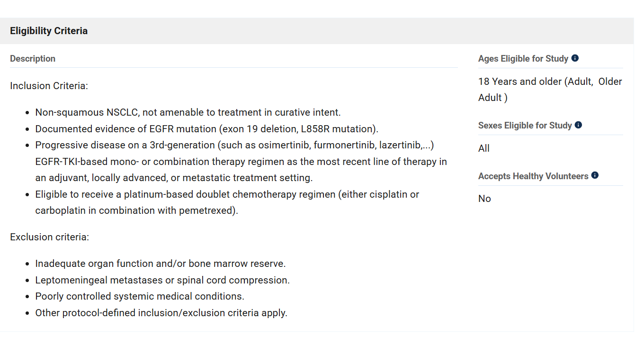Viewport: 644px width, 338px height.
Task: Show info tooltip for Accepts Healthy Volunteers
Action: [595, 175]
